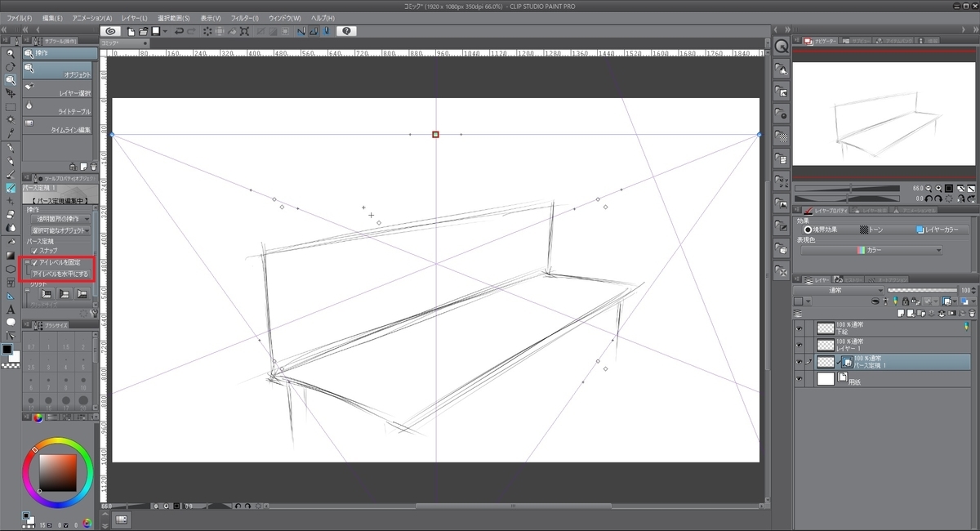Click the help question mark icon
The width and height of the screenshot is (980, 531).
[346, 30]
